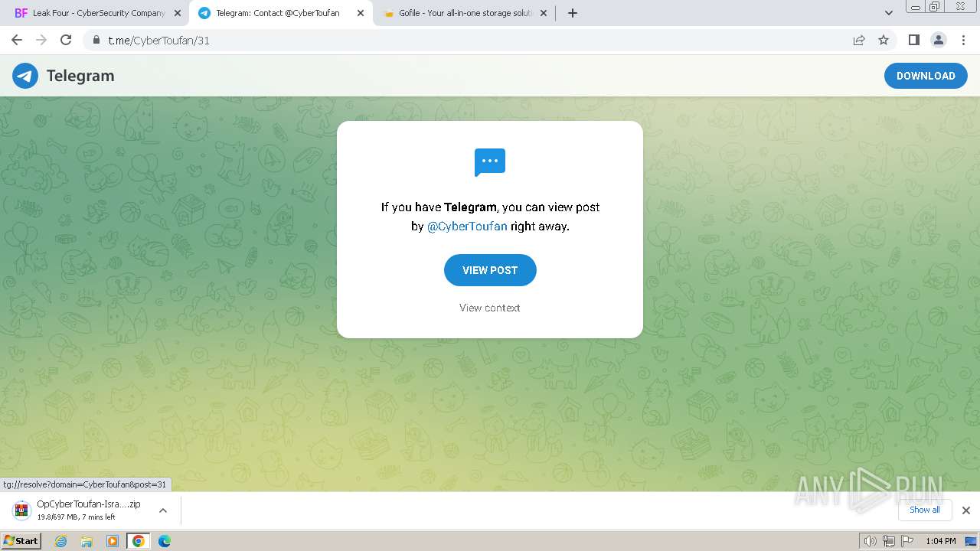Reload the current page
Screen dimensions: 980x551
tap(66, 40)
